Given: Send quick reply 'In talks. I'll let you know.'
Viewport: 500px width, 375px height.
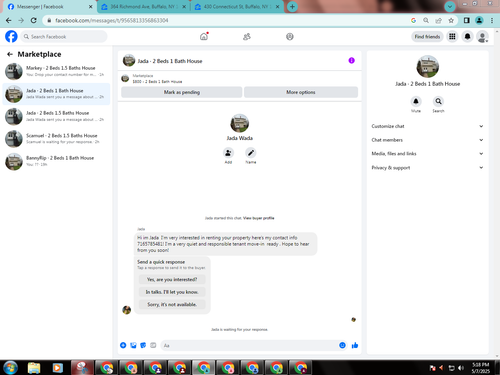Looking at the screenshot, I should coord(172,292).
